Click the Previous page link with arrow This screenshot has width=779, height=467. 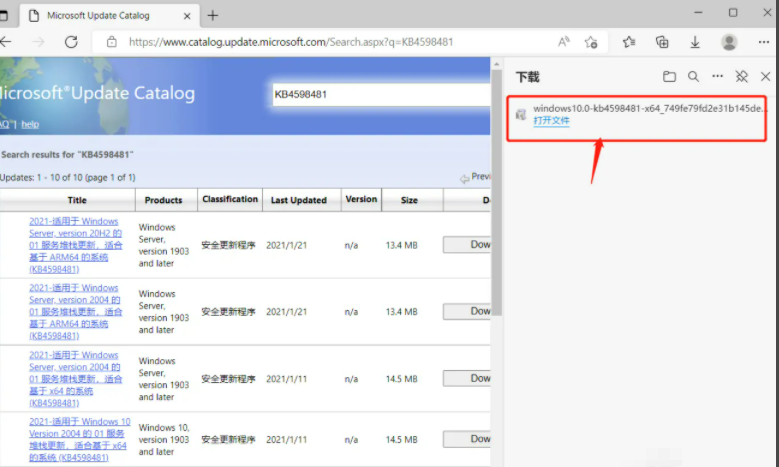(475, 177)
